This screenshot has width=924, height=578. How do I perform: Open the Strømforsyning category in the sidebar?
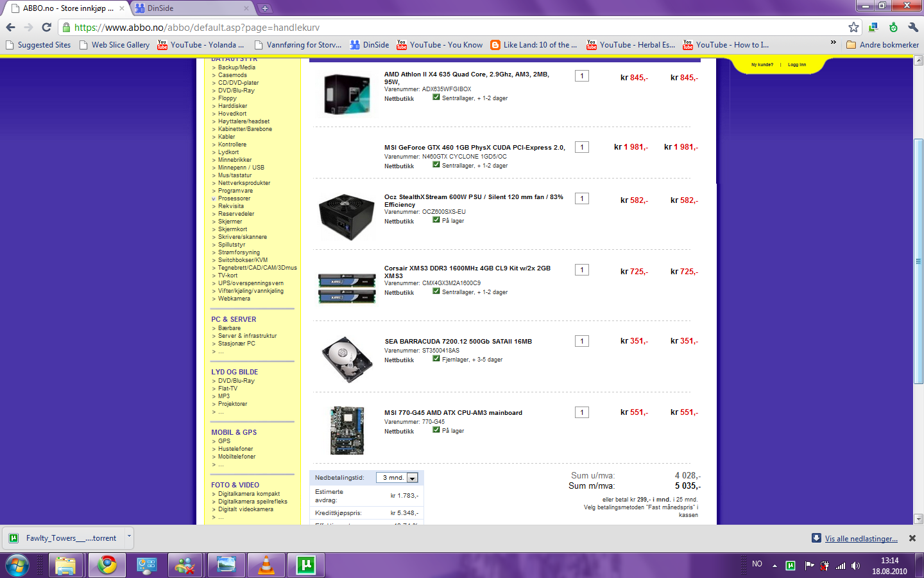click(x=239, y=252)
